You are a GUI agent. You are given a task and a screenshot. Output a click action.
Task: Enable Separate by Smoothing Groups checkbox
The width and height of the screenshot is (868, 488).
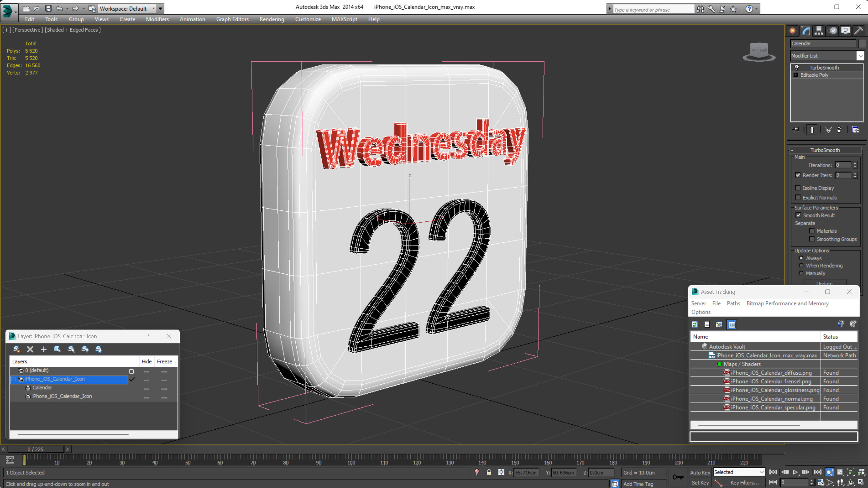point(812,239)
